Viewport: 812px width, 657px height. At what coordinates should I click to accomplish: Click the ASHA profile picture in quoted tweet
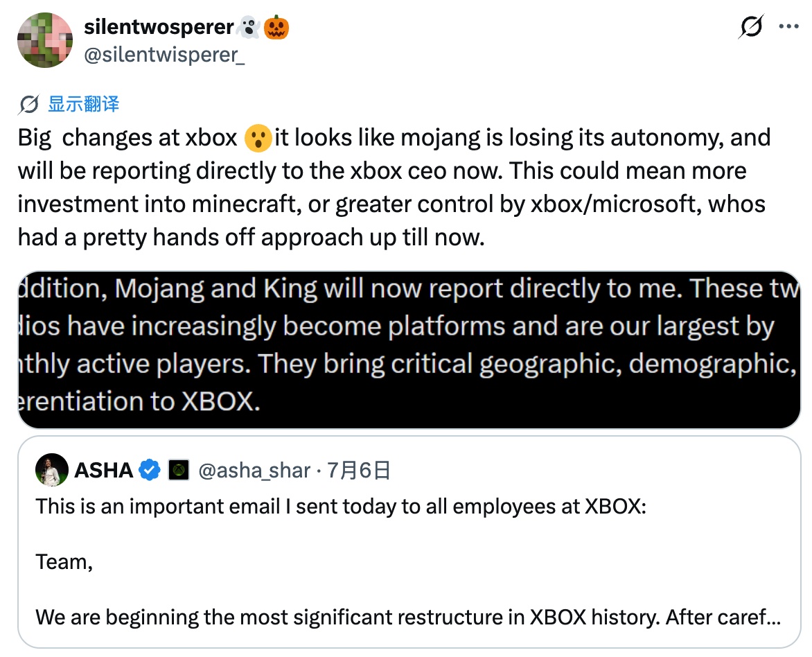tap(52, 470)
